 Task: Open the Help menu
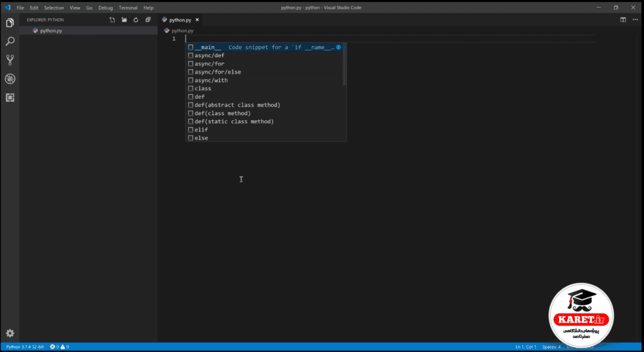(x=148, y=8)
